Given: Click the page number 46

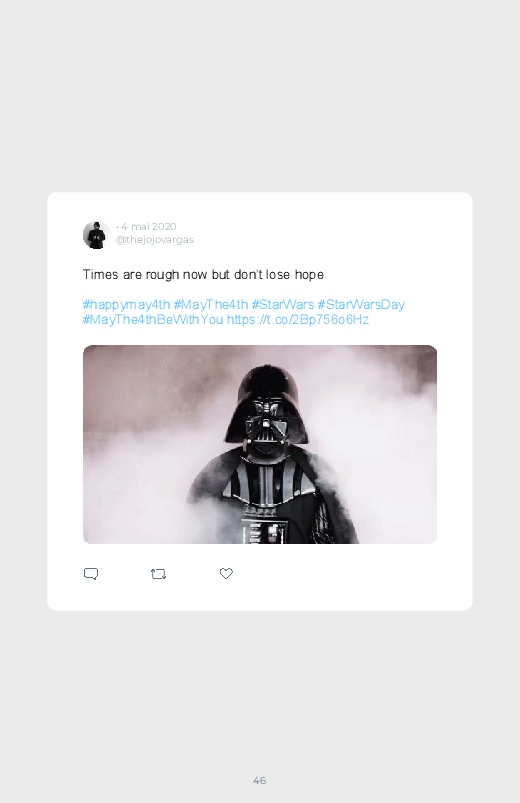Looking at the screenshot, I should pyautogui.click(x=260, y=780).
